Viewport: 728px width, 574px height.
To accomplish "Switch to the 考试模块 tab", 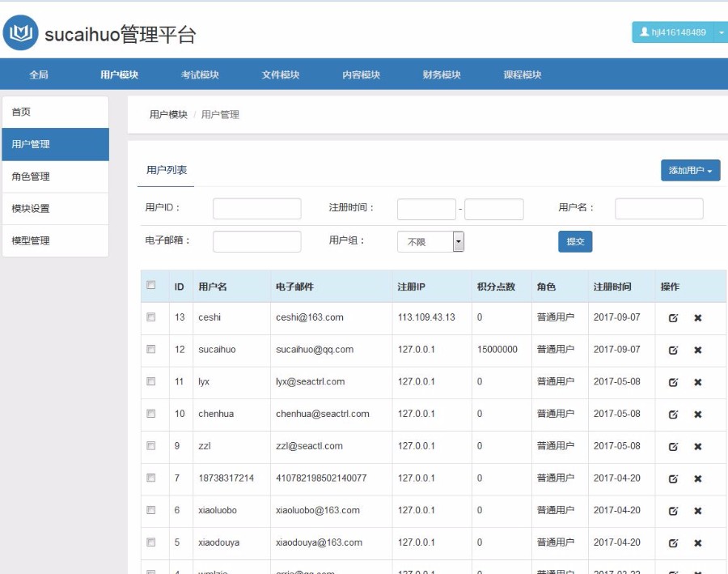I will tap(200, 74).
